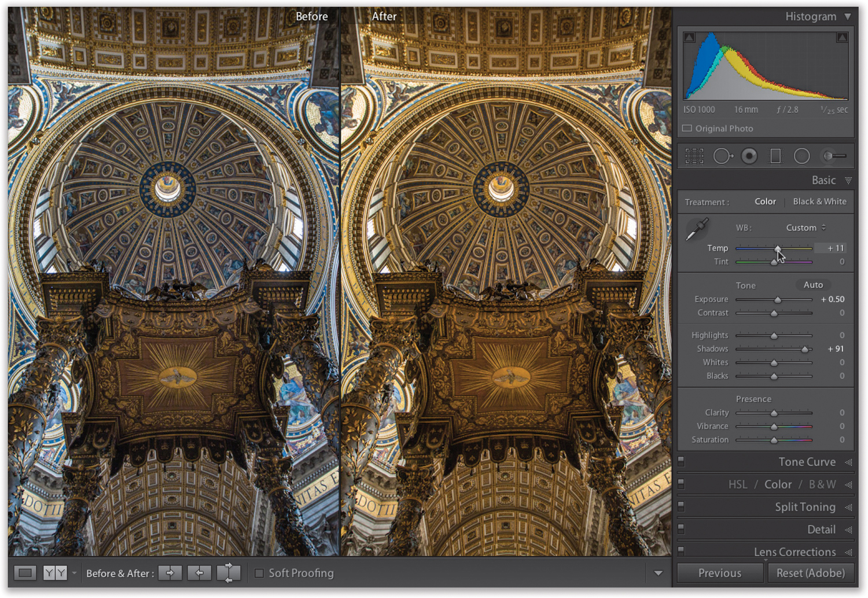Click the 'Before & After :' label
868x598 pixels.
pyautogui.click(x=120, y=573)
